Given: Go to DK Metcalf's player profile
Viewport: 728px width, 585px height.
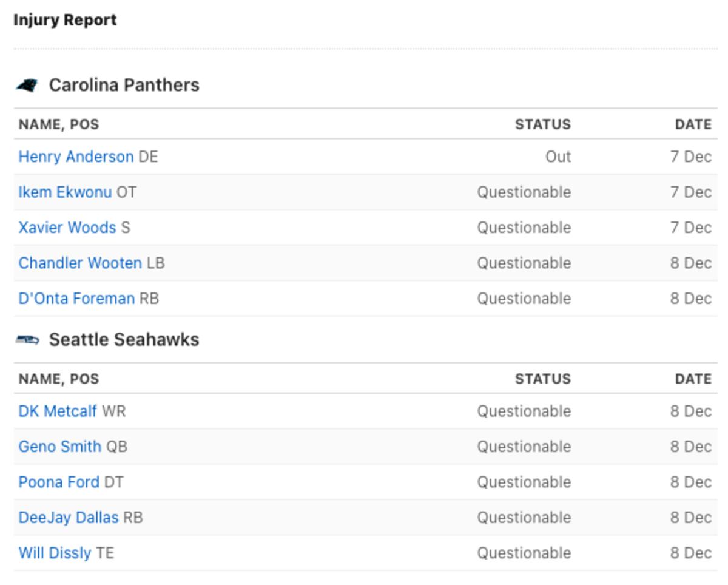Looking at the screenshot, I should point(58,411).
